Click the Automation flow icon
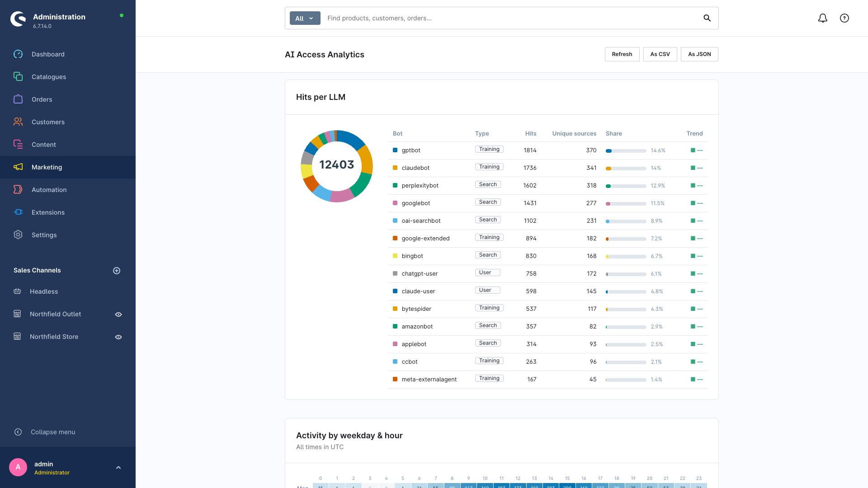Screen dimensions: 868x488 point(18,190)
